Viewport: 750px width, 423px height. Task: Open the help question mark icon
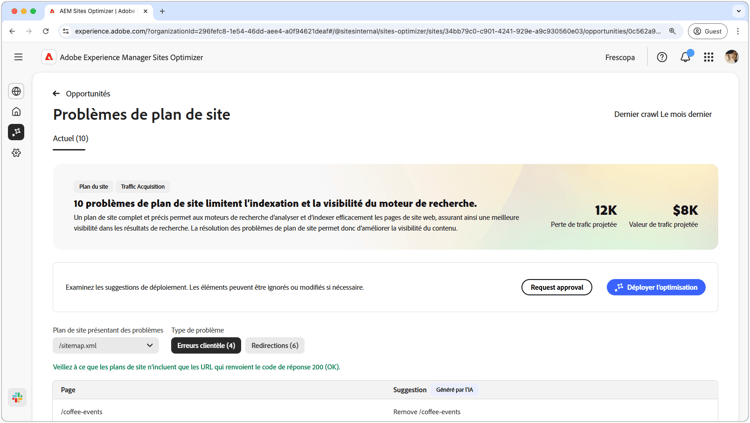click(662, 57)
